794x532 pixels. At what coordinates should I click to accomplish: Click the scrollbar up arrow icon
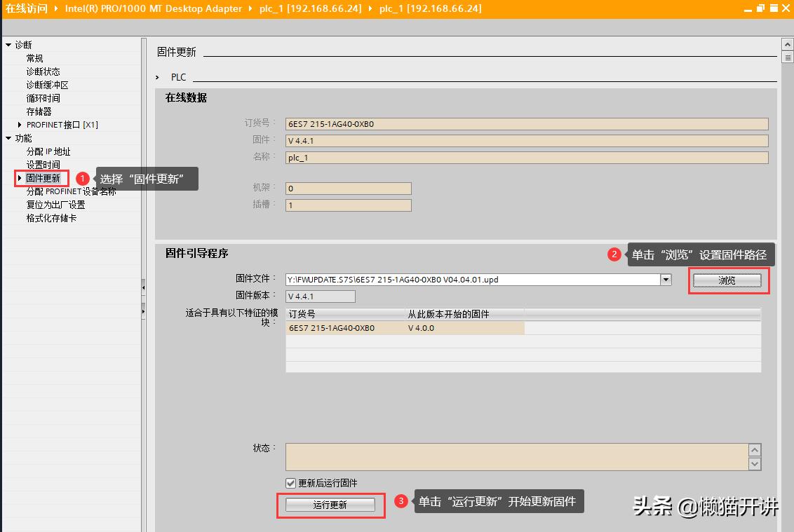(x=788, y=43)
